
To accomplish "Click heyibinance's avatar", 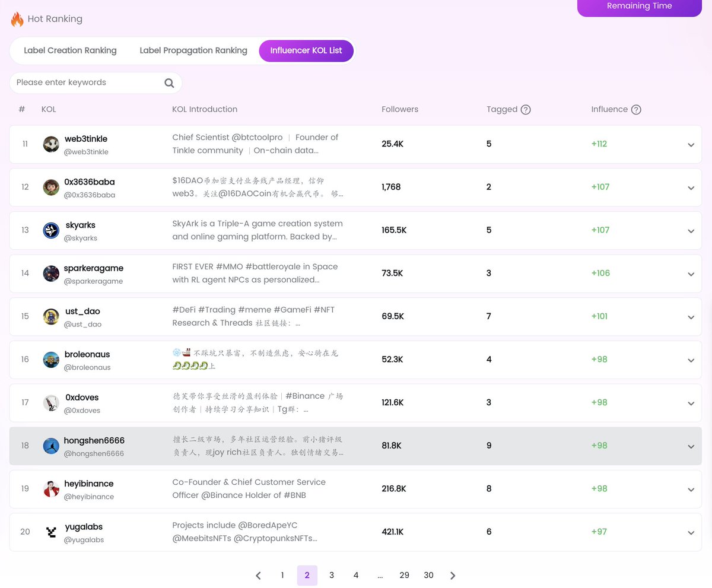I will 51,489.
